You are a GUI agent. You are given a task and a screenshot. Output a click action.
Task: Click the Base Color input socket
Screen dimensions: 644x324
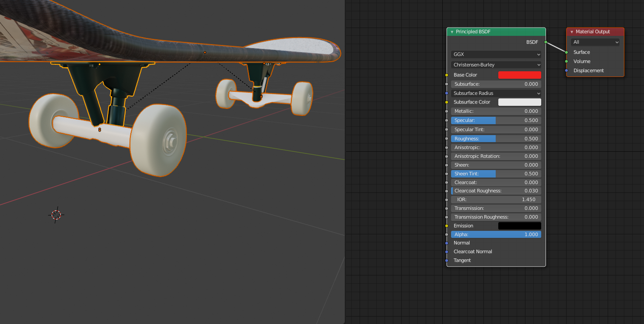pyautogui.click(x=447, y=75)
